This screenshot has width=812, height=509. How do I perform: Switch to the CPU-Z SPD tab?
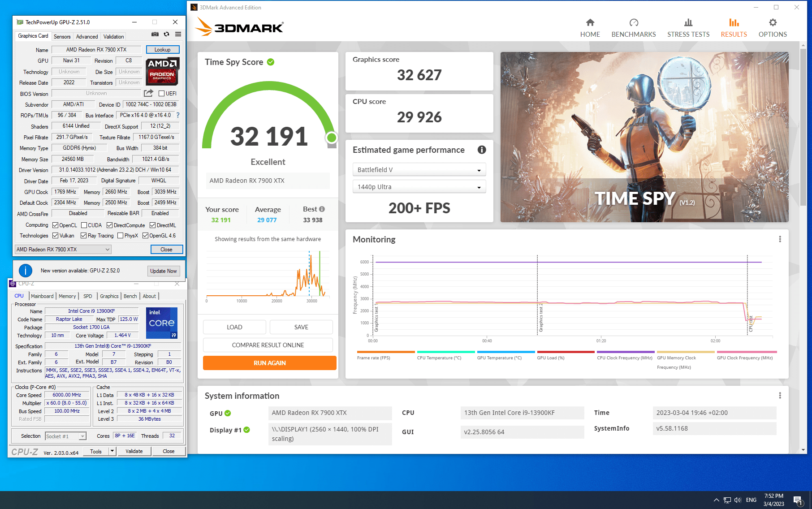[x=88, y=296]
